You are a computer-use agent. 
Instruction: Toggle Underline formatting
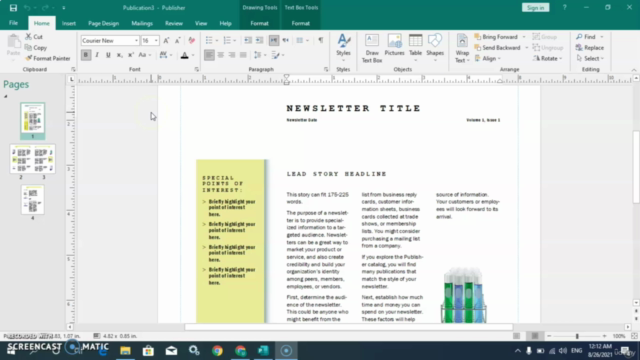click(108, 55)
